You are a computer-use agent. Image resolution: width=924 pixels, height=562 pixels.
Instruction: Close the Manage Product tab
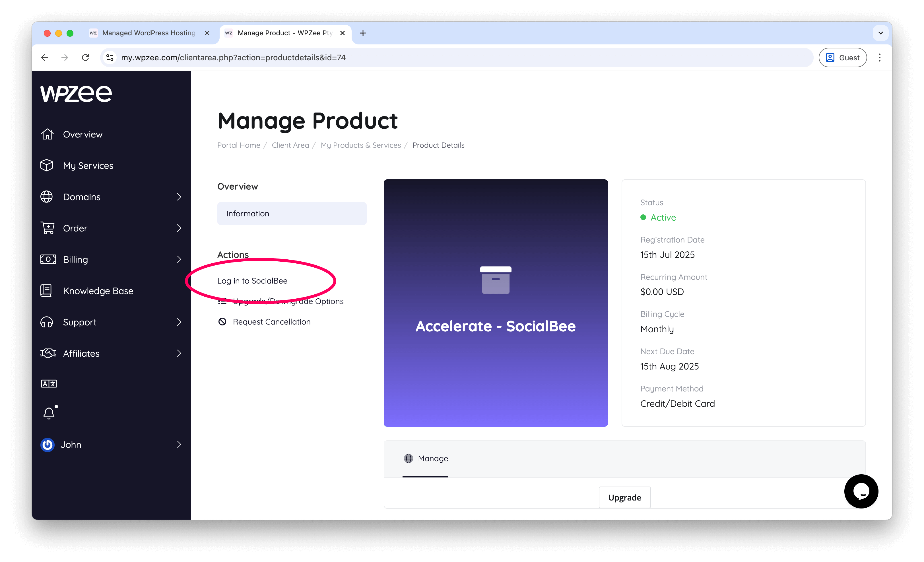[343, 33]
